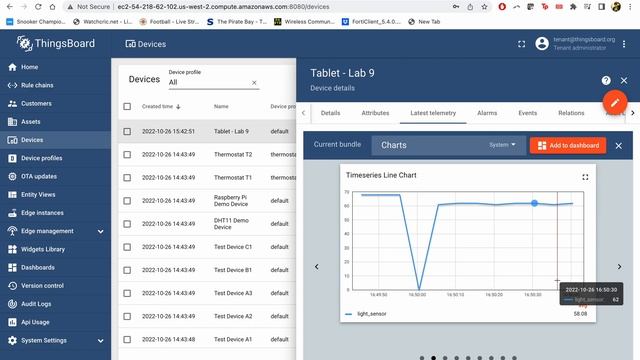Open Edge instances page
This screenshot has height=360, width=640.
pos(55,213)
